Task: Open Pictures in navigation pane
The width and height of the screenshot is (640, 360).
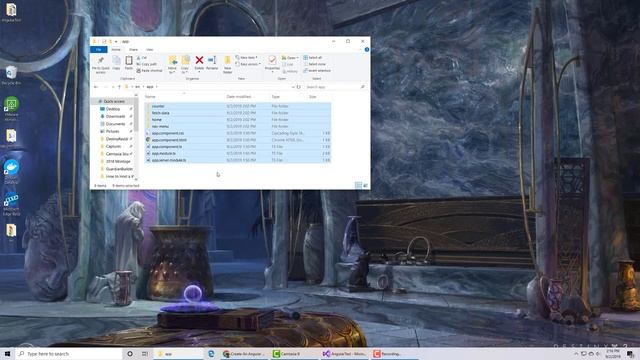Action: tap(113, 131)
